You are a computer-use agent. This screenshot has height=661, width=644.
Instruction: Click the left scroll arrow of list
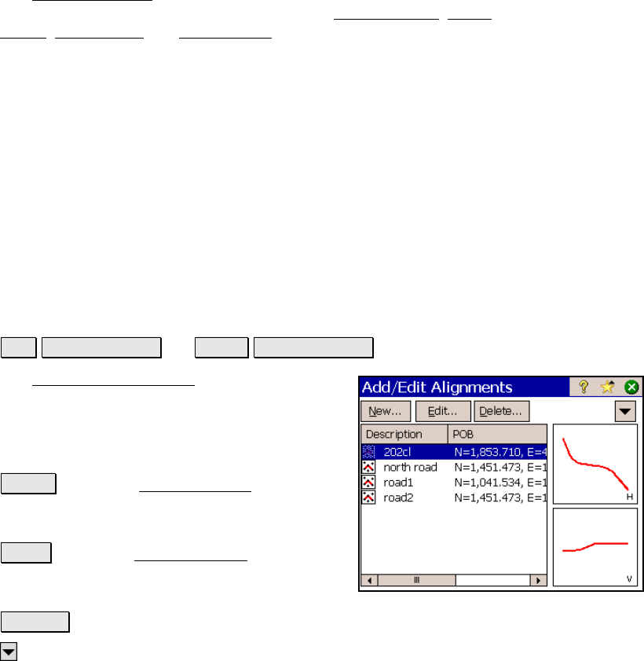coord(368,580)
